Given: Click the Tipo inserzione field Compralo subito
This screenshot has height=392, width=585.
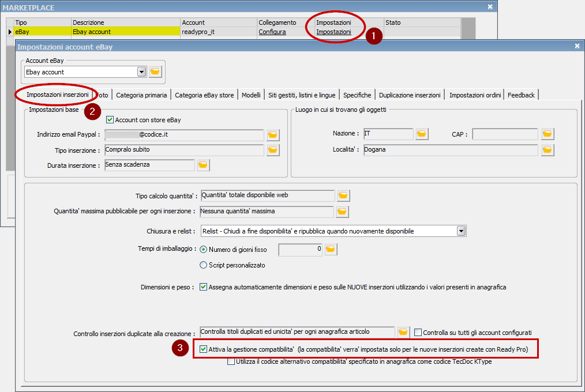Looking at the screenshot, I should tap(184, 150).
